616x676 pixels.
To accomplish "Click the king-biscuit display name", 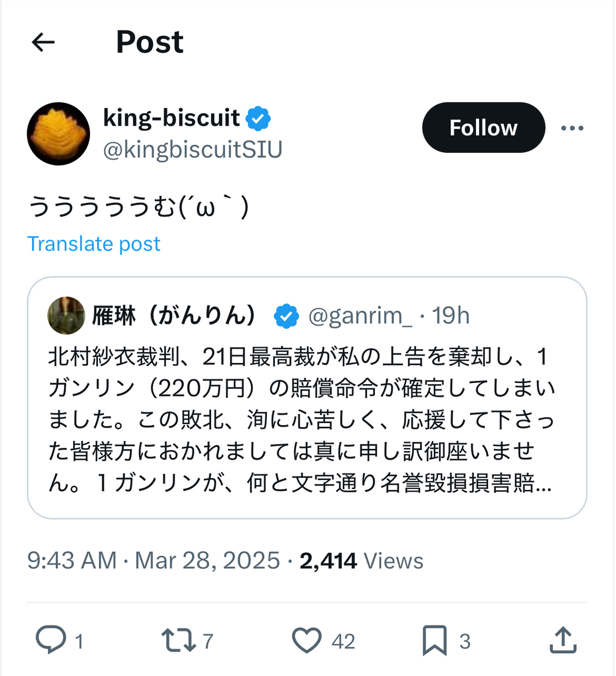I will pyautogui.click(x=172, y=118).
